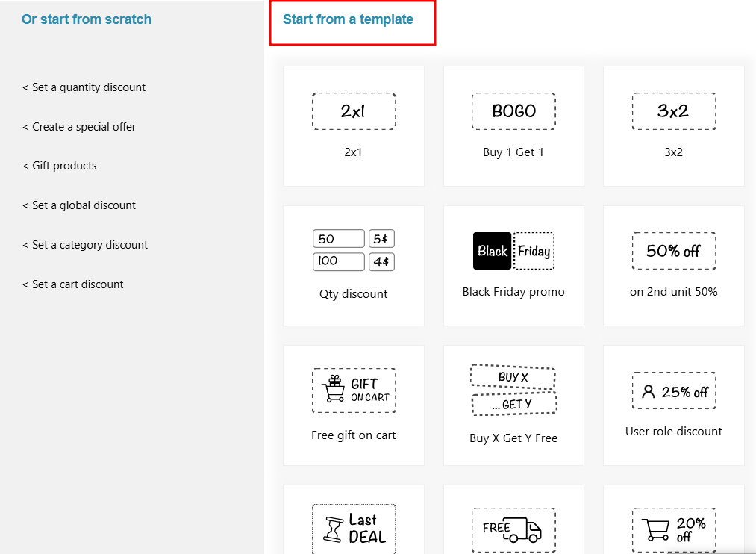The width and height of the screenshot is (756, 554).
Task: Open 'Set a cart discount' link
Action: (73, 284)
